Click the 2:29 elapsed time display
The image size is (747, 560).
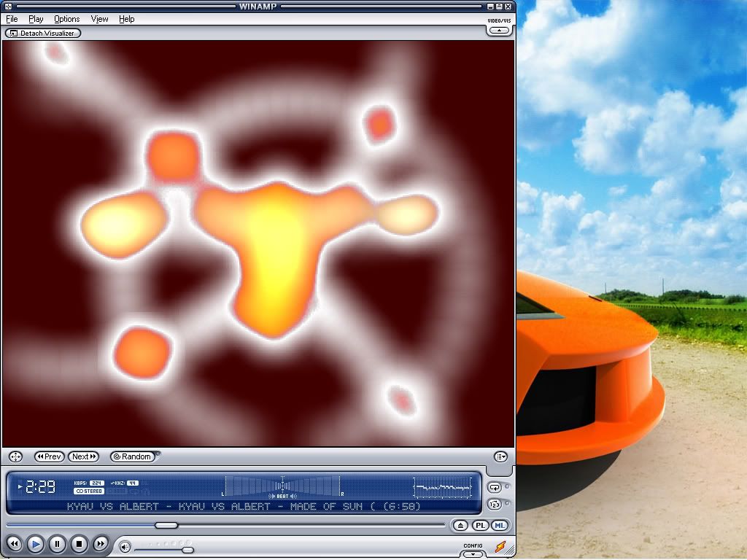pyautogui.click(x=40, y=487)
